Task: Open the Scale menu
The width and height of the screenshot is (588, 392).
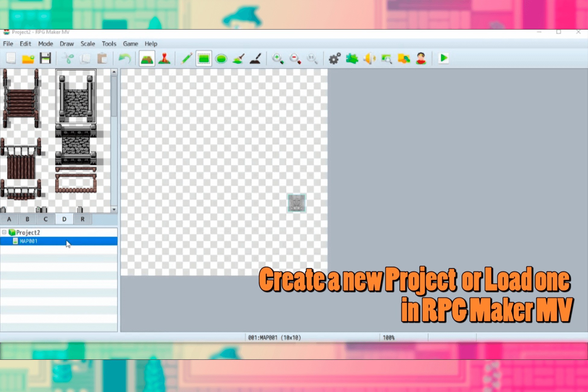Action: tap(88, 44)
